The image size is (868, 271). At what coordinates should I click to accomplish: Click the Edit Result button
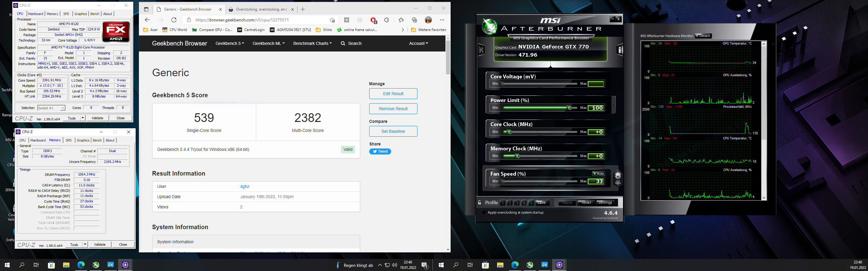click(x=393, y=94)
